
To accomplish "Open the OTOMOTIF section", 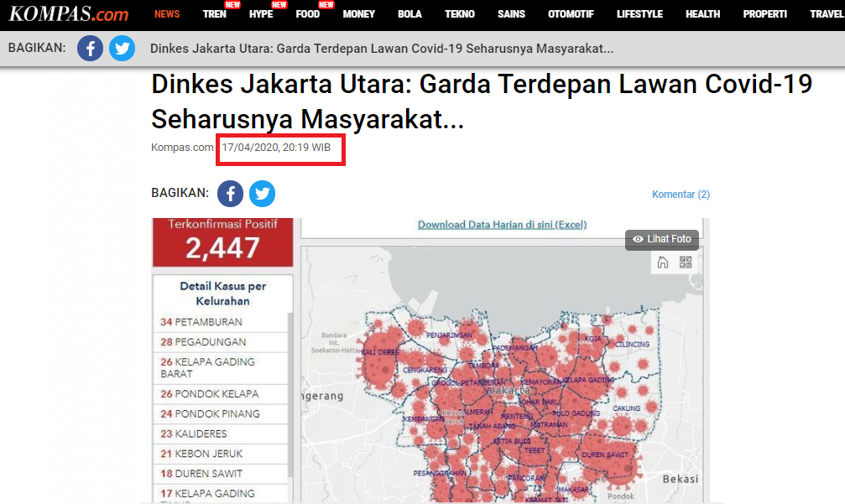I will click(571, 14).
